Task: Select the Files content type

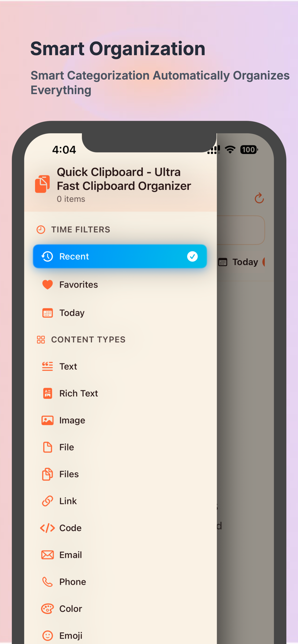Action: (120, 474)
